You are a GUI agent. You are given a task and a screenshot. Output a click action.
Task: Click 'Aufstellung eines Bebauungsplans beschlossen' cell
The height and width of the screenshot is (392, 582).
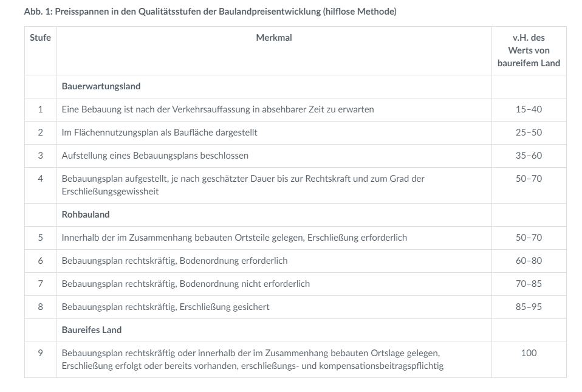155,156
